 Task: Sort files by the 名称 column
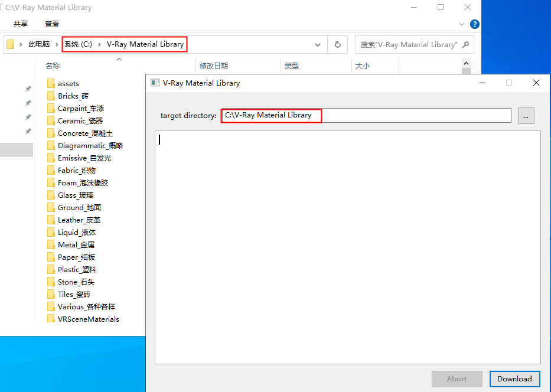pyautogui.click(x=53, y=66)
